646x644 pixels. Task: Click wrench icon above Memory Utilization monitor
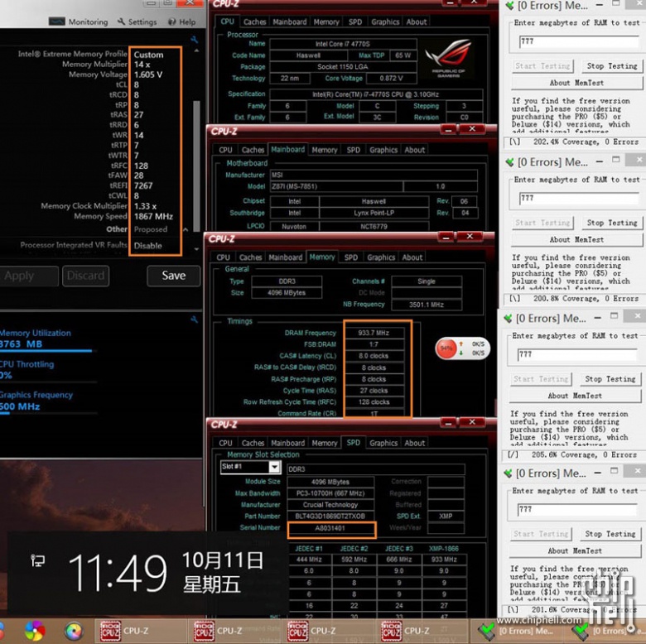click(194, 320)
